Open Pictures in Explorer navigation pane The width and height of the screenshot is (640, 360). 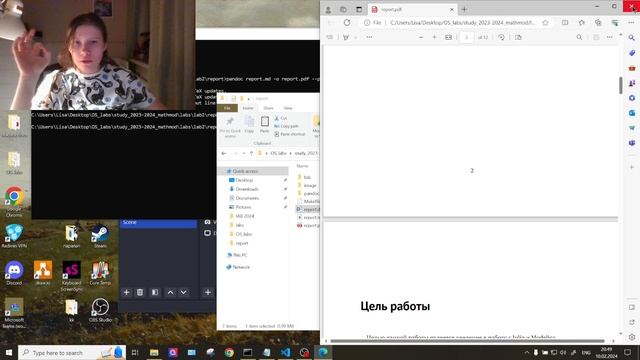click(243, 207)
